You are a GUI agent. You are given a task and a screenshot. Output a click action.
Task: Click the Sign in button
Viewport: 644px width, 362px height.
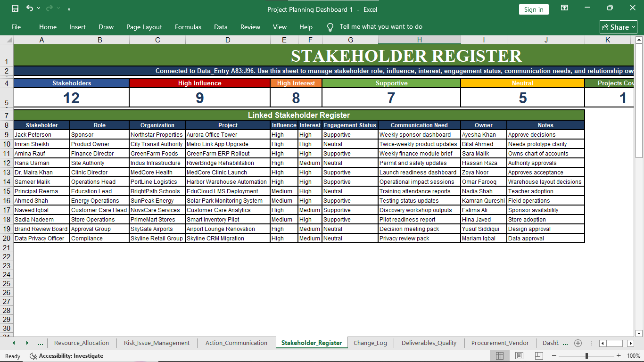[x=534, y=9]
